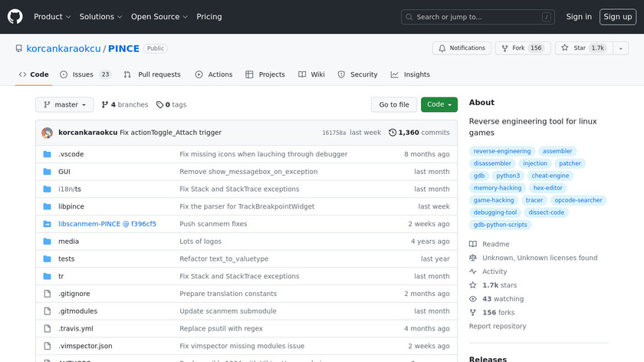The width and height of the screenshot is (644, 362).
Task: Open the cheat-engine topic tag
Action: [550, 176]
